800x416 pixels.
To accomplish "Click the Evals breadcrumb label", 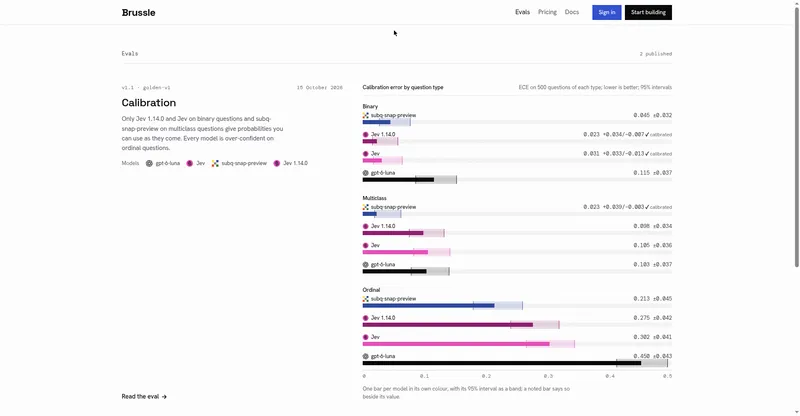I will pyautogui.click(x=130, y=54).
